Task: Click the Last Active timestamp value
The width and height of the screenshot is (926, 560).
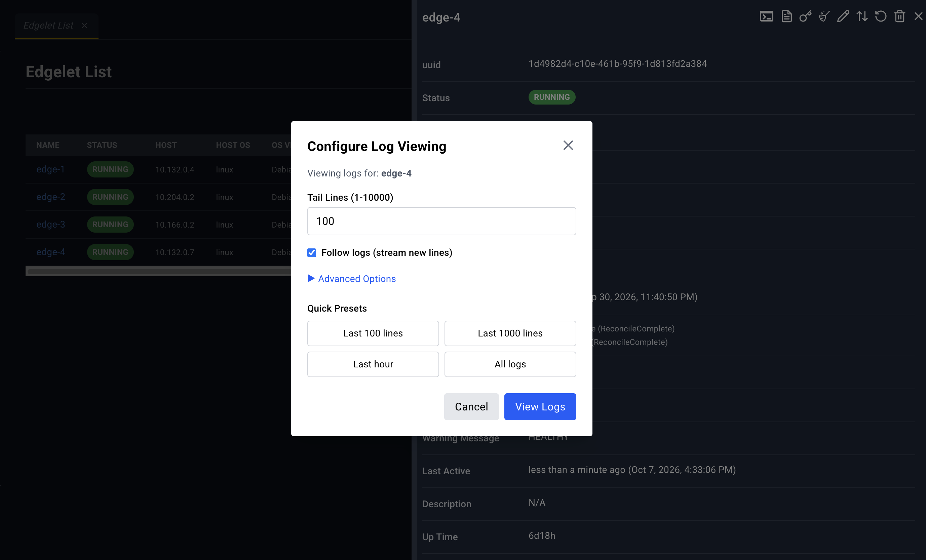Action: click(632, 470)
